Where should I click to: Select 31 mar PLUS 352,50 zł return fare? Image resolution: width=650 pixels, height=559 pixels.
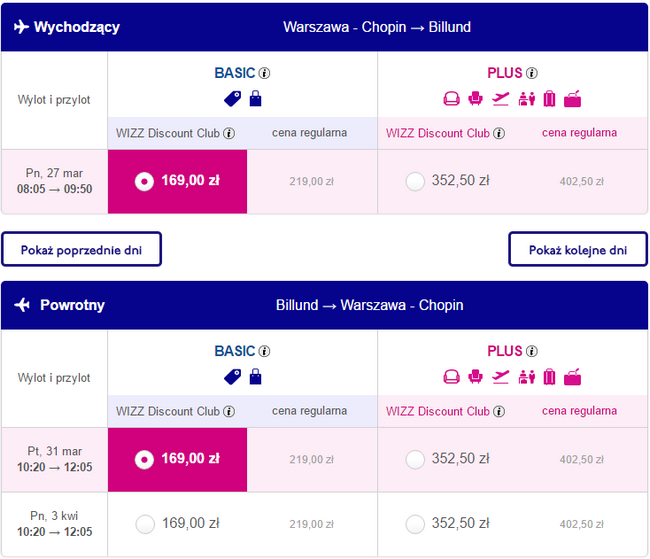click(x=415, y=459)
